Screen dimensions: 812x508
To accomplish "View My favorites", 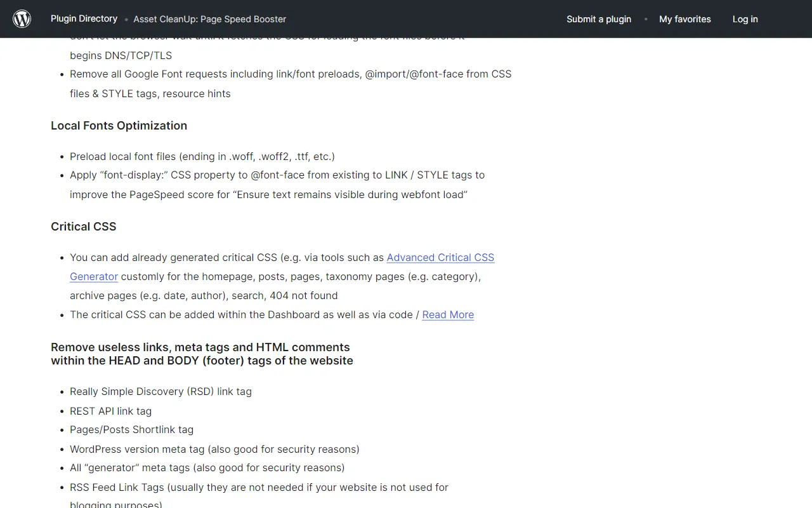I will tap(685, 19).
